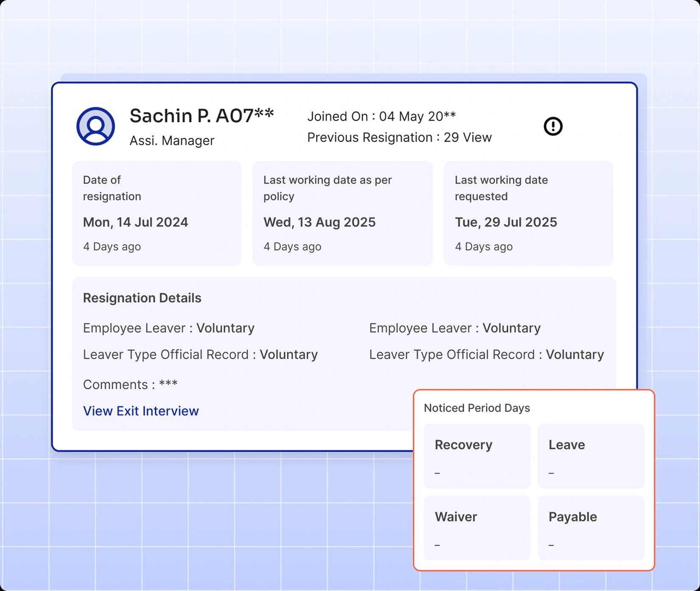Click the profile avatar icon of Sachin P.

click(x=95, y=127)
